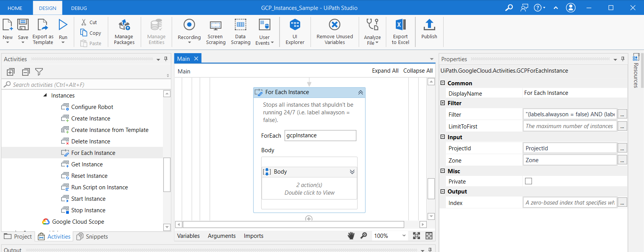The width and height of the screenshot is (644, 252).
Task: Collapse the Input property section
Action: tap(443, 137)
